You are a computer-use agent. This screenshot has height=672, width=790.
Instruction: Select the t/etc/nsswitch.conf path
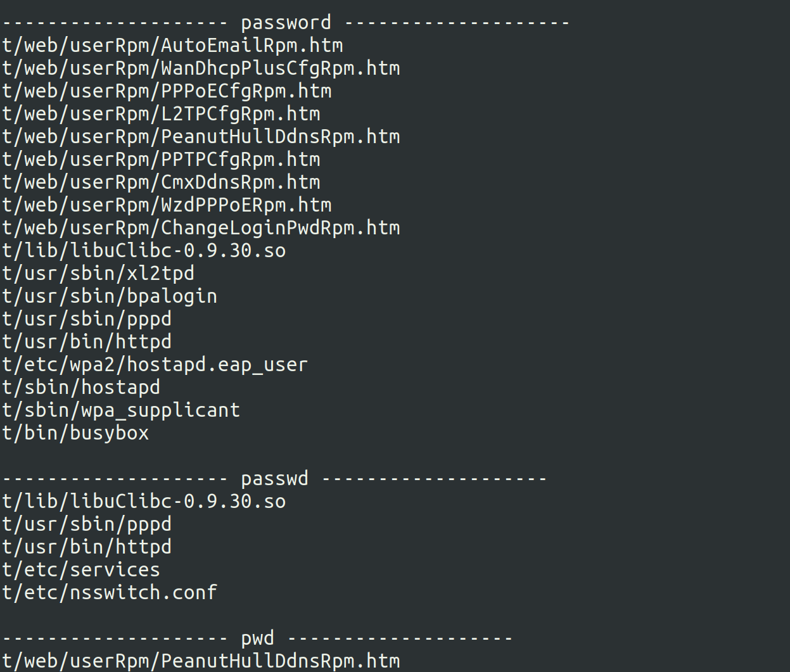110,593
